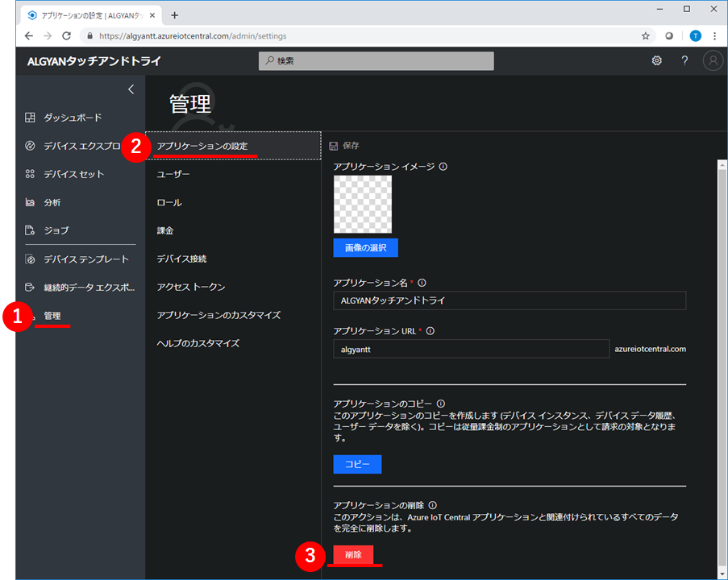Close the アプリケーションの設定 browser tab
Viewport: 728px width, 580px height.
pos(152,15)
